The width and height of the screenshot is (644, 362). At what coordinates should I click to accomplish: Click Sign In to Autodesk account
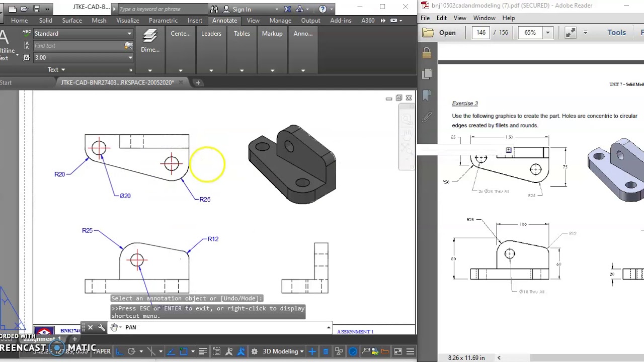(x=242, y=9)
